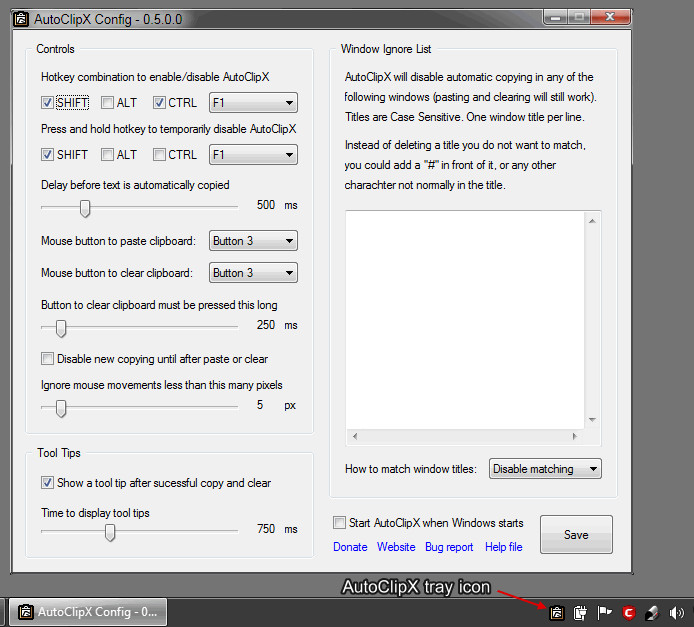Click inside the window ignore list textbox
The height and width of the screenshot is (627, 694).
465,319
